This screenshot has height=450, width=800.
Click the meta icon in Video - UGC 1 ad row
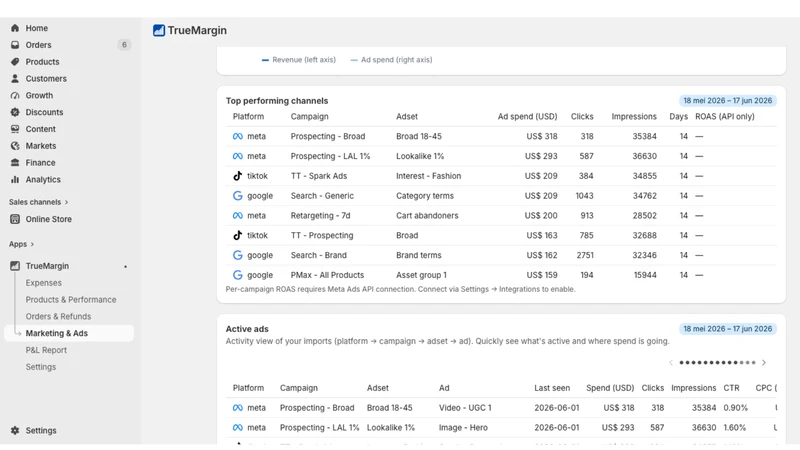pos(238,408)
